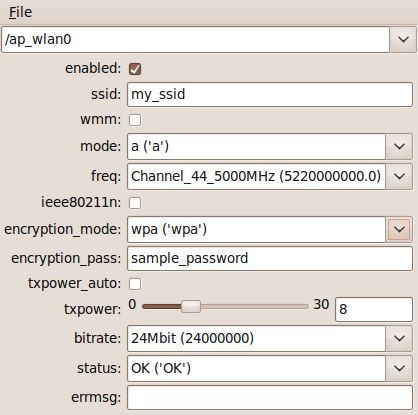This screenshot has width=418, height=415.
Task: Enable the wmm checkbox
Action: pyautogui.click(x=135, y=120)
